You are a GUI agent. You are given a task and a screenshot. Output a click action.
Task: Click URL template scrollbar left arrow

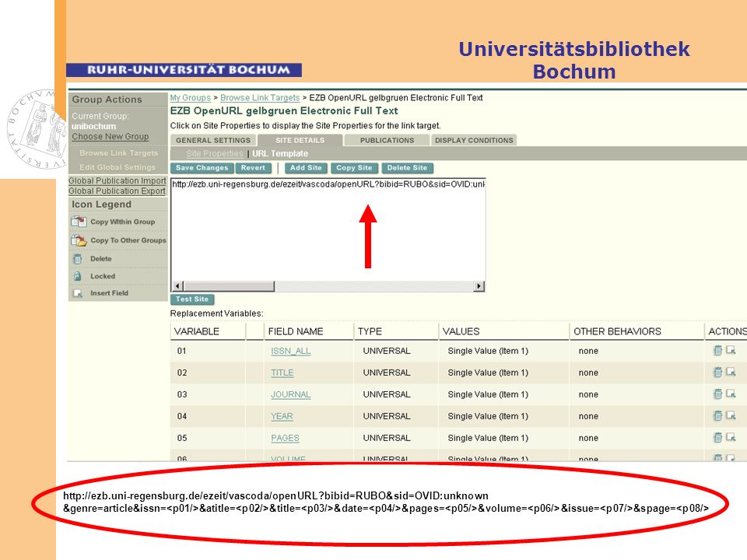[177, 286]
